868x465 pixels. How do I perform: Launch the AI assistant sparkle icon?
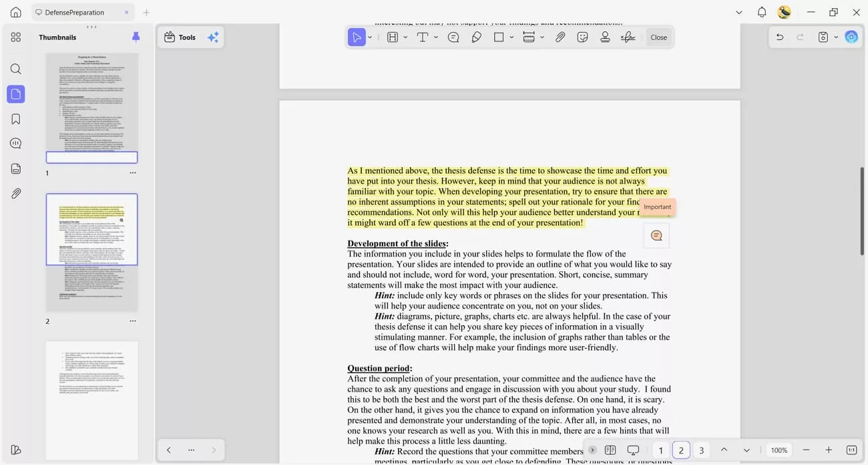[213, 37]
